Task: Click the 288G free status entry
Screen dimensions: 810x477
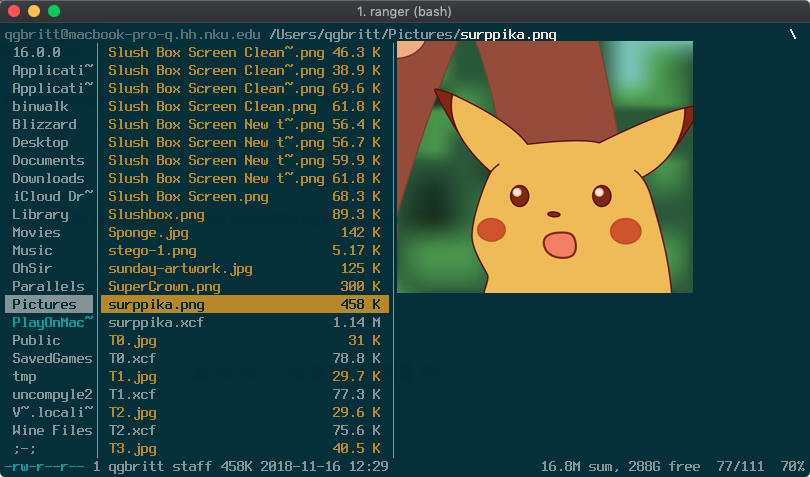Action: [x=664, y=466]
